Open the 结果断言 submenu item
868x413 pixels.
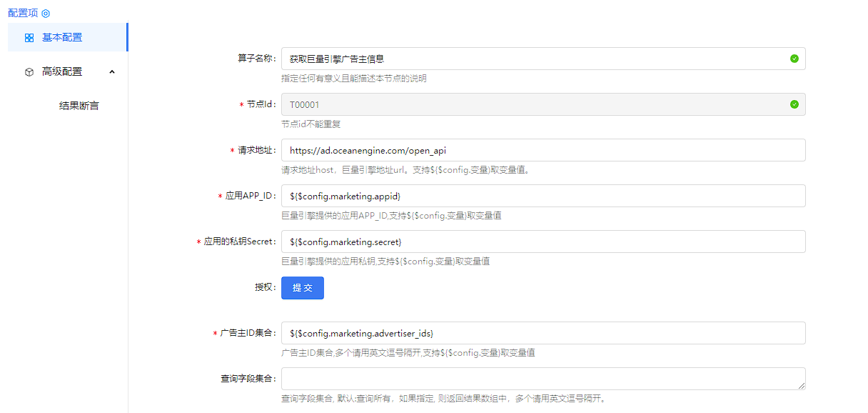79,106
